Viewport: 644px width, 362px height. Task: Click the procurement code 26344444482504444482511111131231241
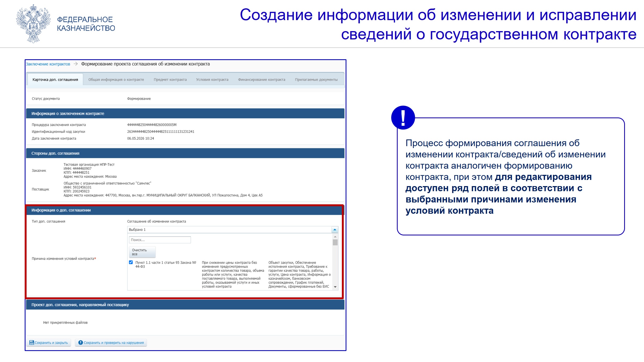click(161, 132)
